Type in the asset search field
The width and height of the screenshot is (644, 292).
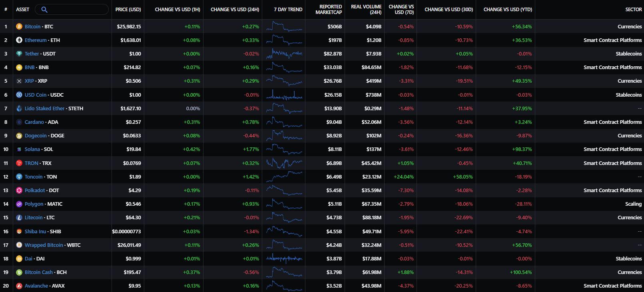76,10
